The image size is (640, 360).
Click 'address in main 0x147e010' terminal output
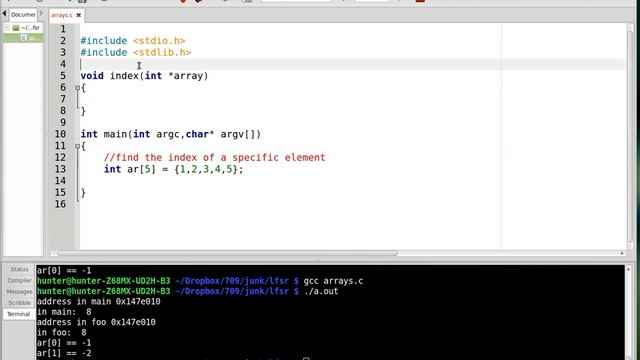point(98,302)
